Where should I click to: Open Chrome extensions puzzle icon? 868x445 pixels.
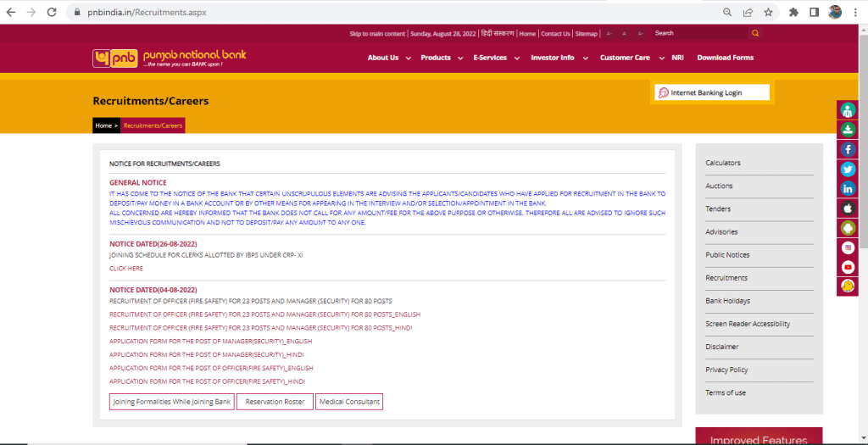pyautogui.click(x=793, y=12)
